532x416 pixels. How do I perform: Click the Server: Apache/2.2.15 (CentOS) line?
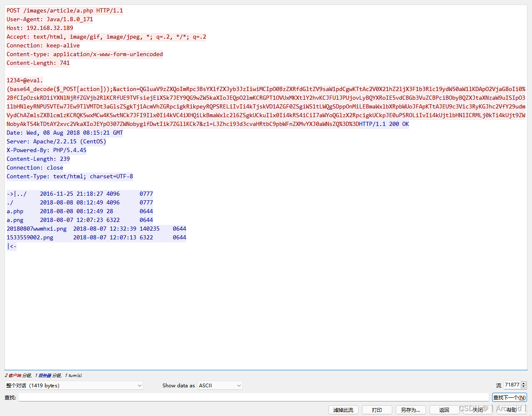point(57,142)
